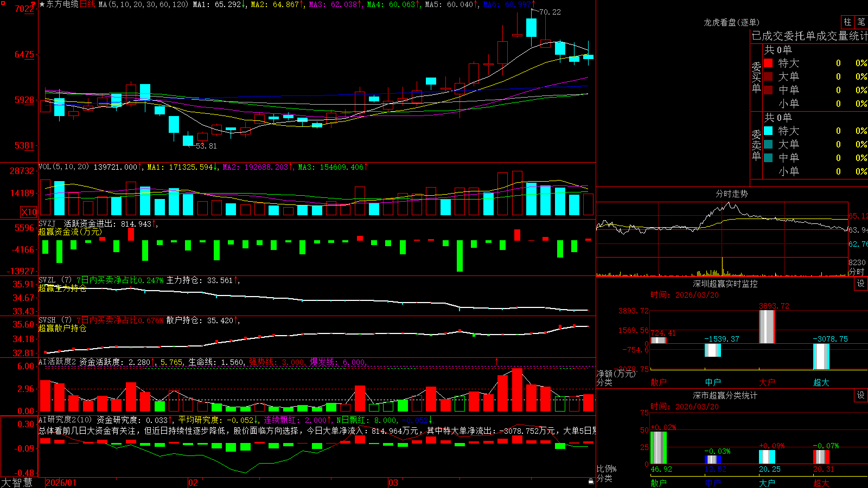The width and height of the screenshot is (868, 488).
Task: Click the 已成交委托单成交量统计 header
Action: pyautogui.click(x=810, y=36)
